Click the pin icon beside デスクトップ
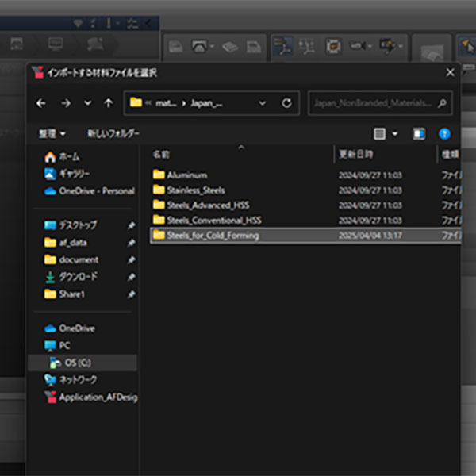The width and height of the screenshot is (476, 476). 131,225
